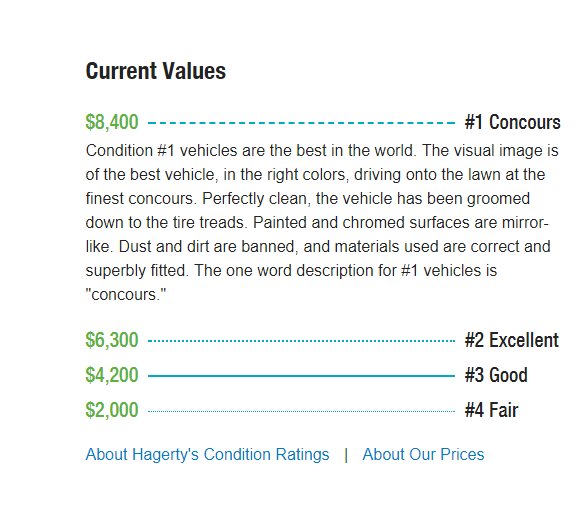Click the dashed line beside #1 Concours
583x513 pixels.
click(x=302, y=122)
